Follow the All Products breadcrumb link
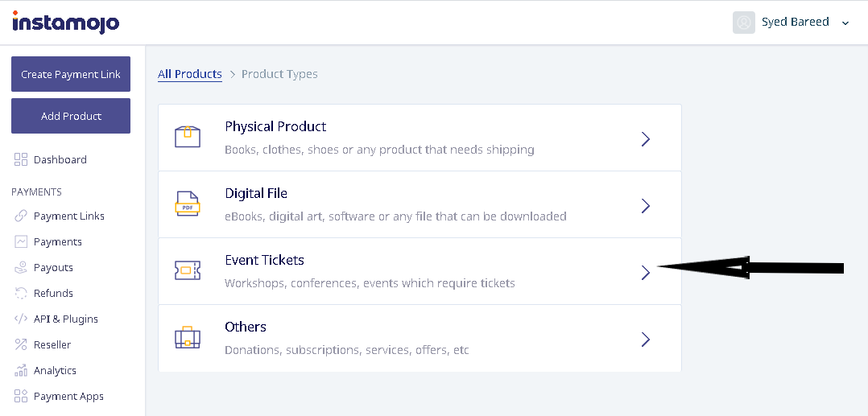 (x=190, y=74)
